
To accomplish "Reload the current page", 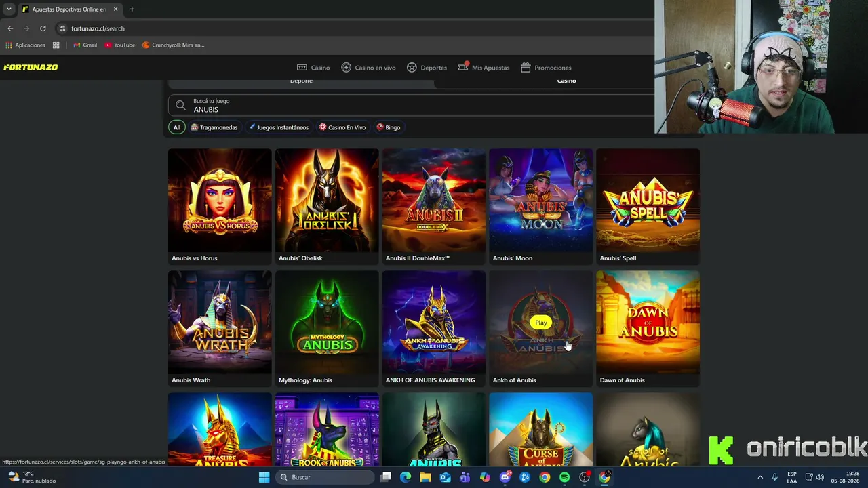I will [43, 28].
